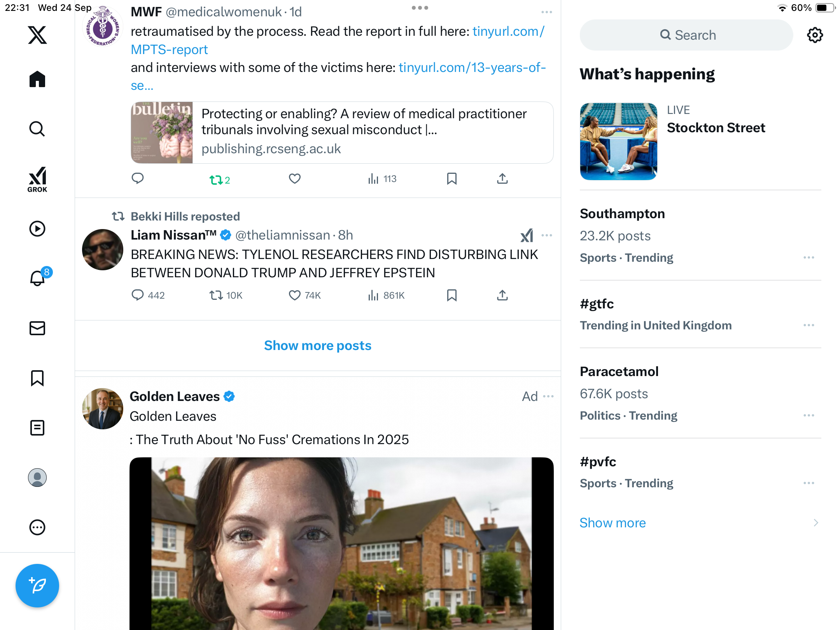Open the #gtfc trending topic
This screenshot has height=630, width=840.
tap(597, 304)
